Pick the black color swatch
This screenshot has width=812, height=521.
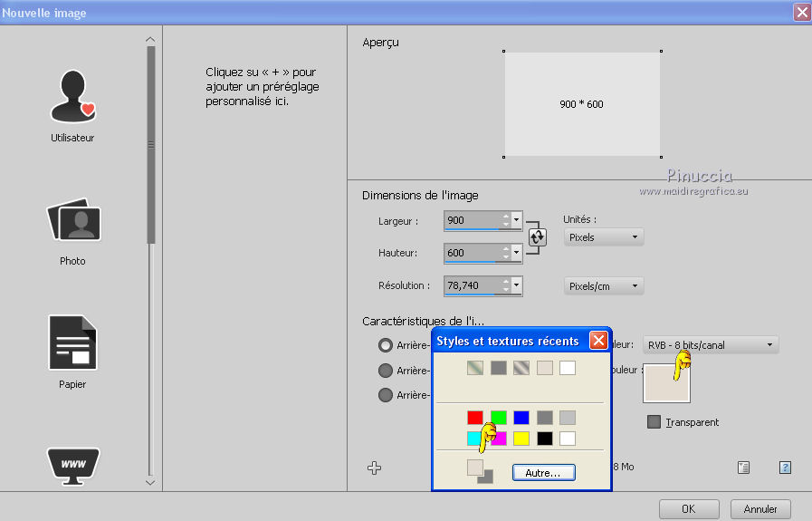pos(545,439)
